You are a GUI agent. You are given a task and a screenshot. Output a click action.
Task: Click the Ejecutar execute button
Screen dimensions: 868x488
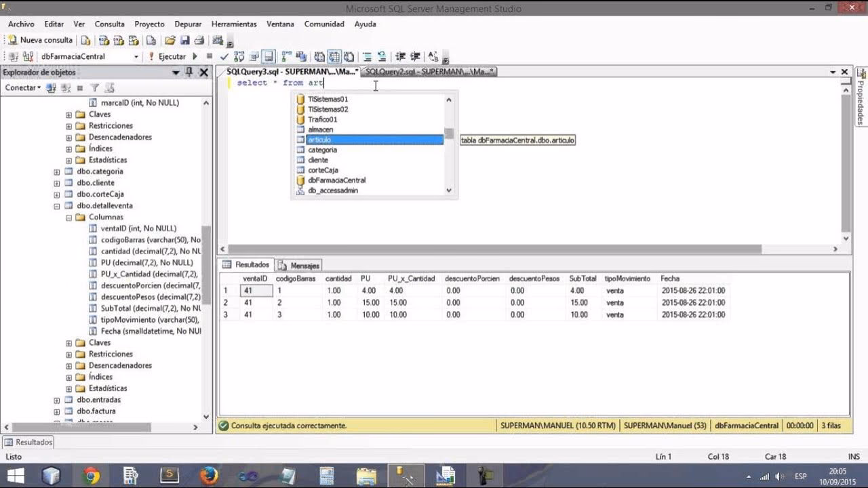point(167,56)
